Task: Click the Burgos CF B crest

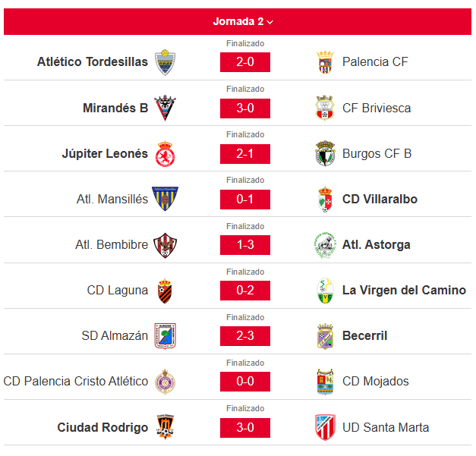Action: click(325, 153)
